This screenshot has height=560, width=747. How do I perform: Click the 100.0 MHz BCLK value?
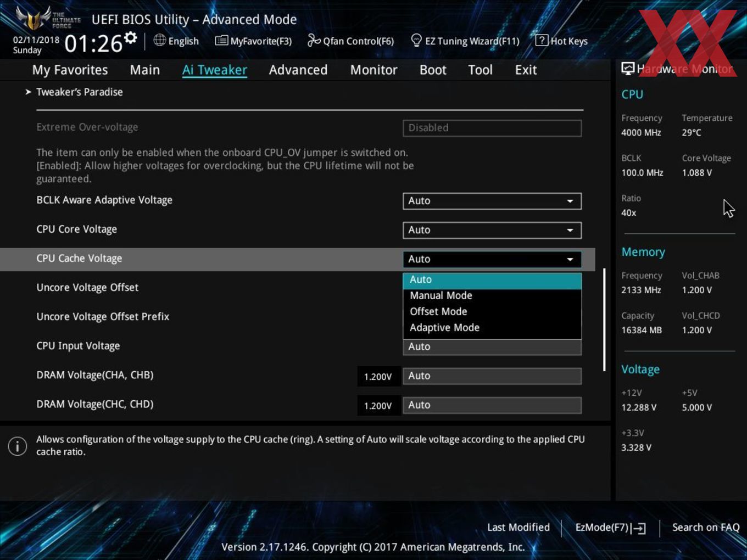(642, 173)
